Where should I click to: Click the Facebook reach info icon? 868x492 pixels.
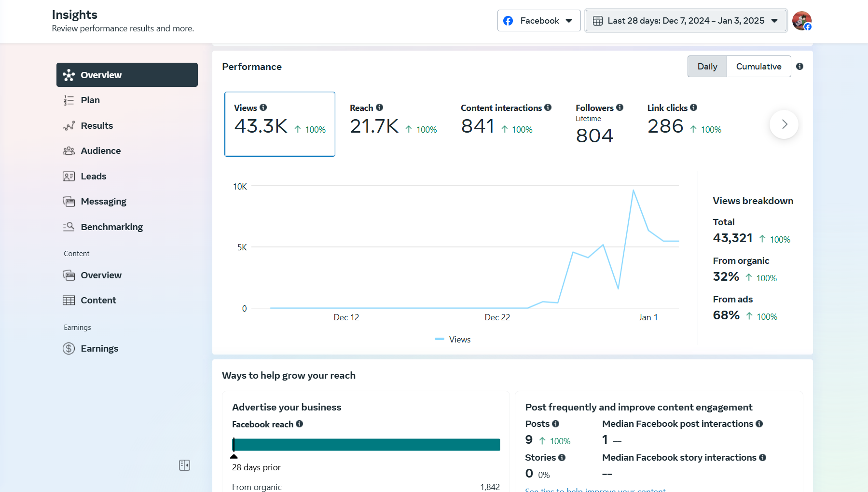[300, 424]
